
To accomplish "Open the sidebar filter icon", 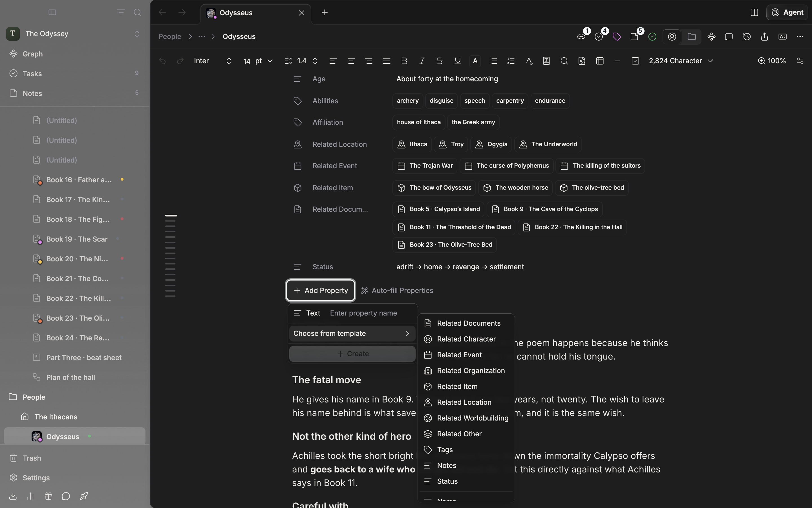I will coord(121,12).
